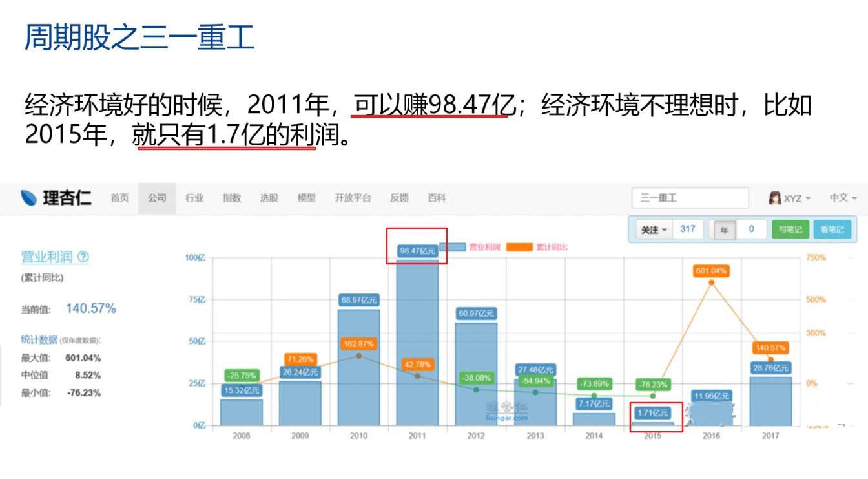This screenshot has height=479, width=868.
Task: Open the 开放平台 nav item
Action: [x=353, y=198]
